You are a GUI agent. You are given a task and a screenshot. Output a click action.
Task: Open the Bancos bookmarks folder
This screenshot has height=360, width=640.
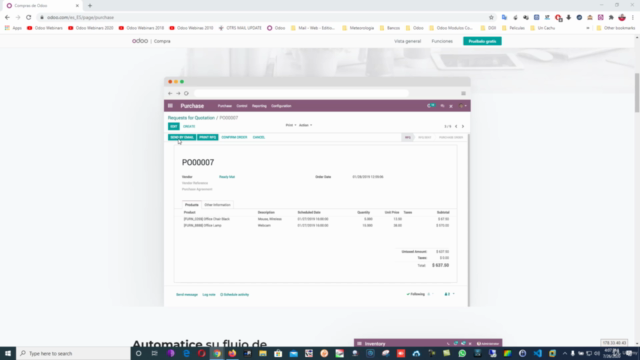[x=390, y=28]
